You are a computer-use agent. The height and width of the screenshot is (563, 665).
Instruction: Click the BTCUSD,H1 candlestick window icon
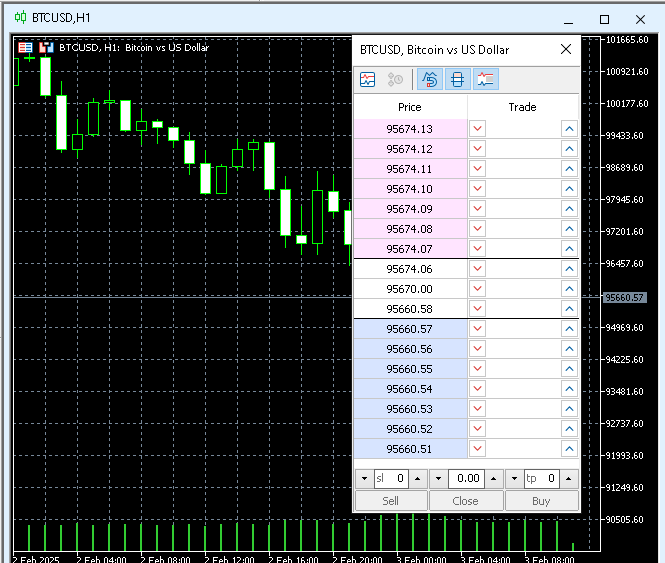click(20, 17)
